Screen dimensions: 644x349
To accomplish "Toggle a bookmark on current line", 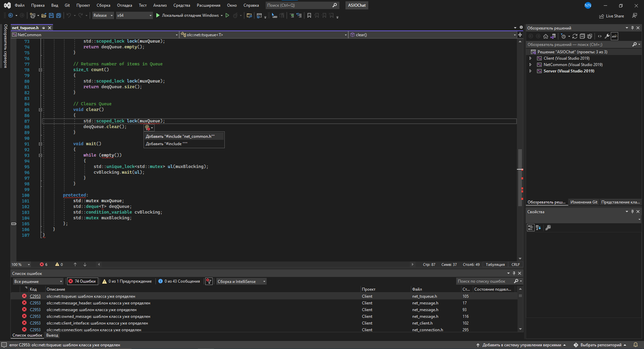I will 309,15.
